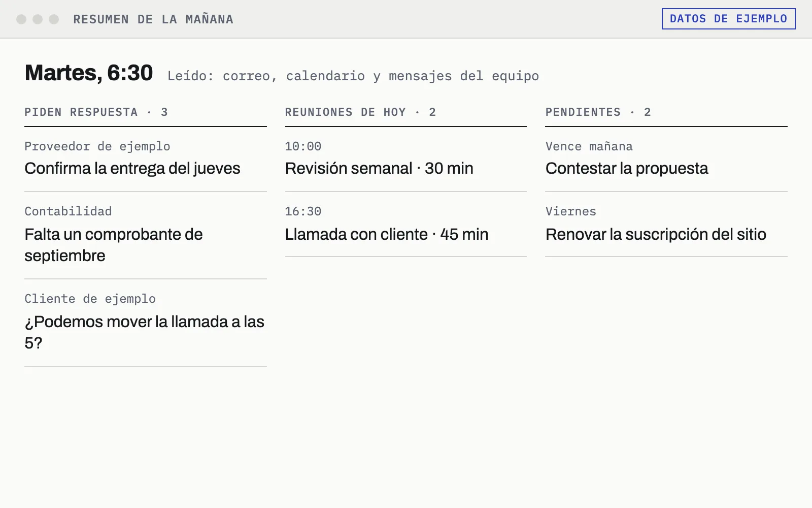812x508 pixels.
Task: Open the 'Llamada con cliente · 45 min' meeting
Action: 387,234
